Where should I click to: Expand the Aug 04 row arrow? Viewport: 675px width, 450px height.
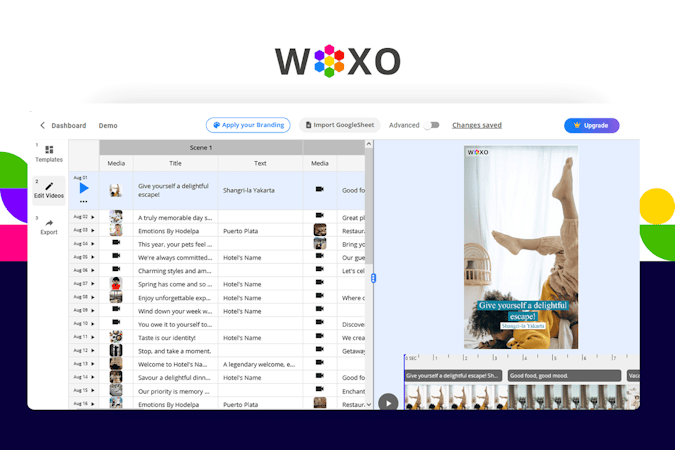coord(93,244)
